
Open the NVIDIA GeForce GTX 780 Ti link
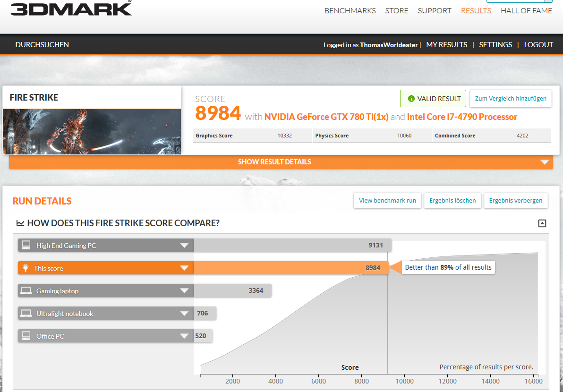click(x=326, y=117)
